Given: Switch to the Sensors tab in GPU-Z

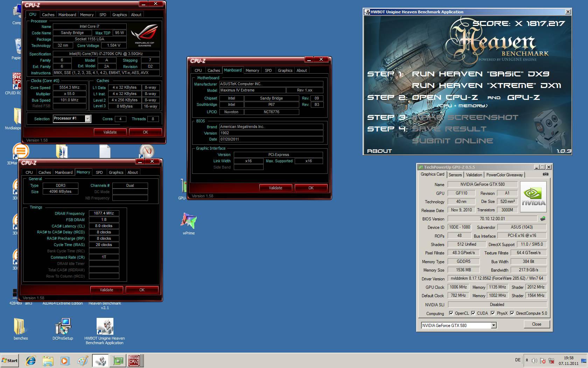Looking at the screenshot, I should click(455, 175).
